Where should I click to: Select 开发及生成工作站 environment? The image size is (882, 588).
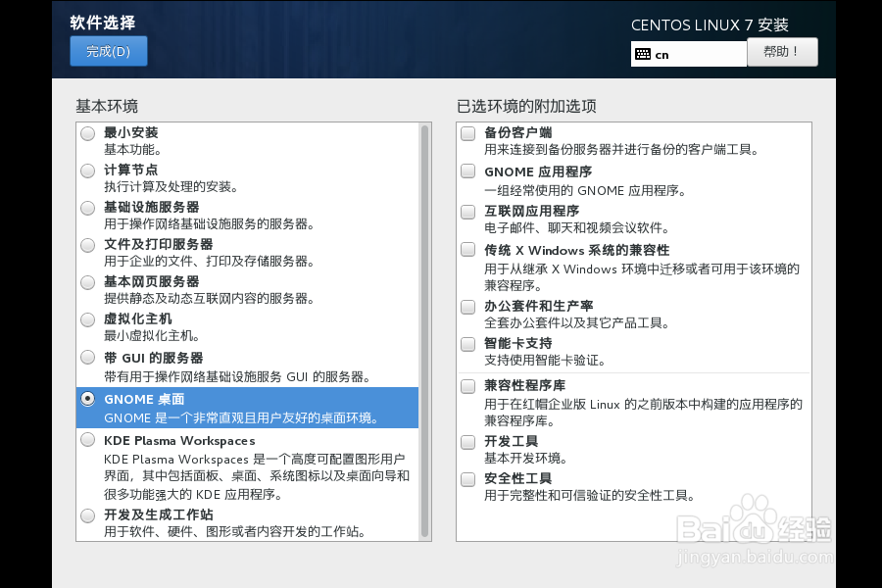pos(87,514)
